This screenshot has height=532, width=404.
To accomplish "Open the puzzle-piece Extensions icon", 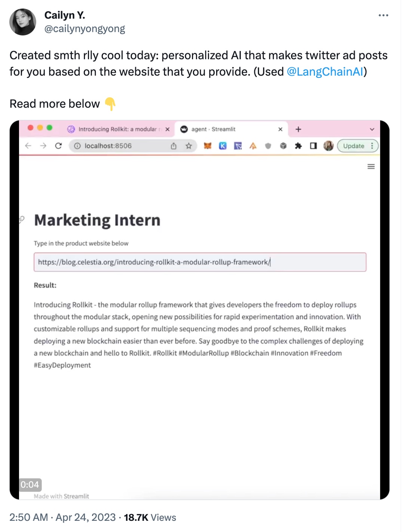I will [x=298, y=146].
